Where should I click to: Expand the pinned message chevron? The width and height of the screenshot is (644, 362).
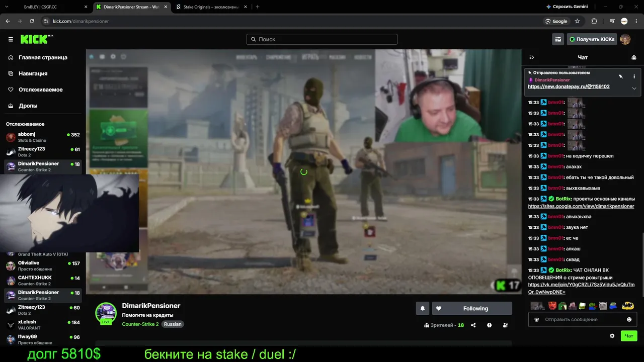click(x=634, y=88)
